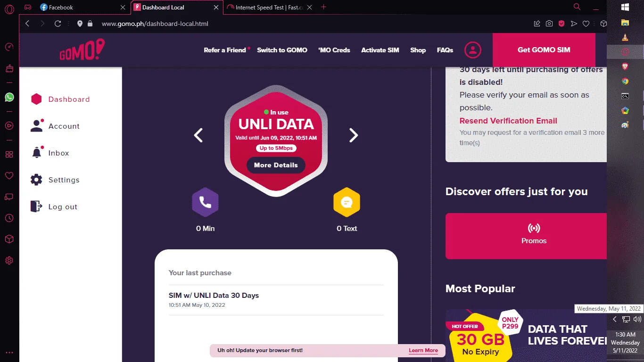Click the send arrow icon in address bar
The height and width of the screenshot is (362, 644).
pos(574,24)
